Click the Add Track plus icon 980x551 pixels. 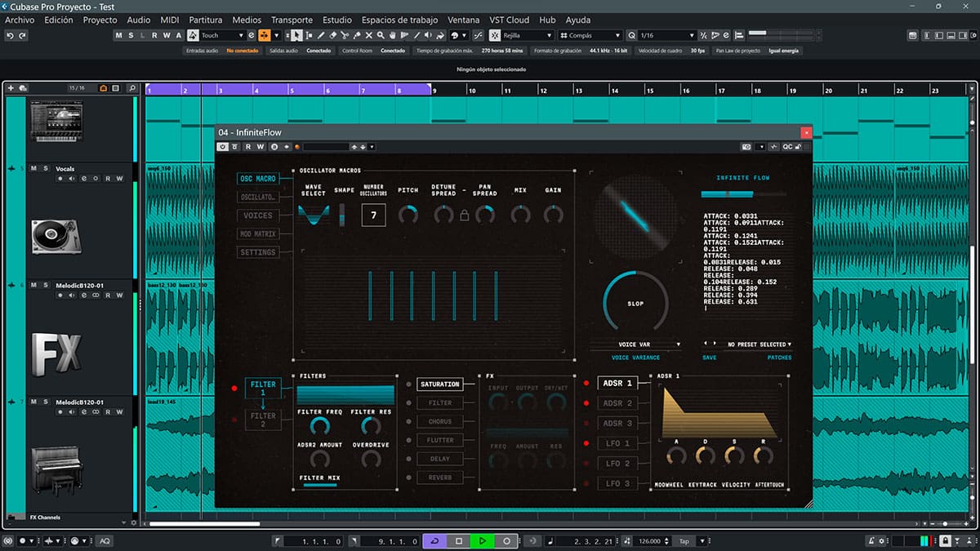coord(11,88)
